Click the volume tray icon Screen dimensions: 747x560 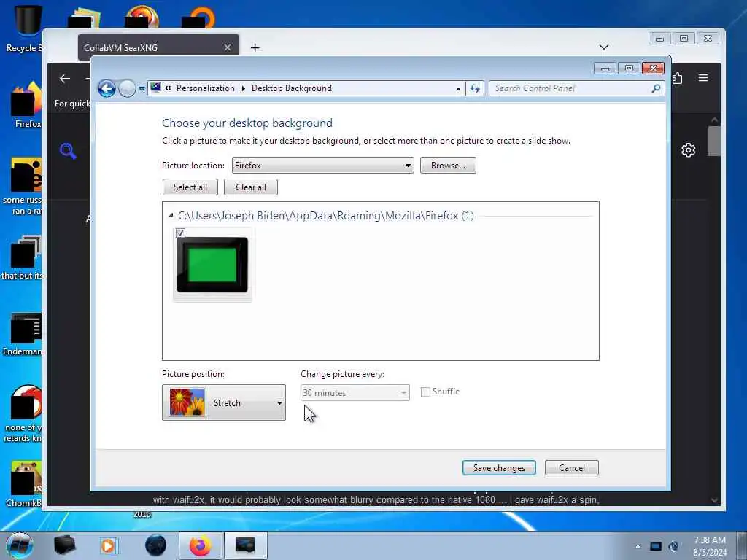tap(673, 546)
